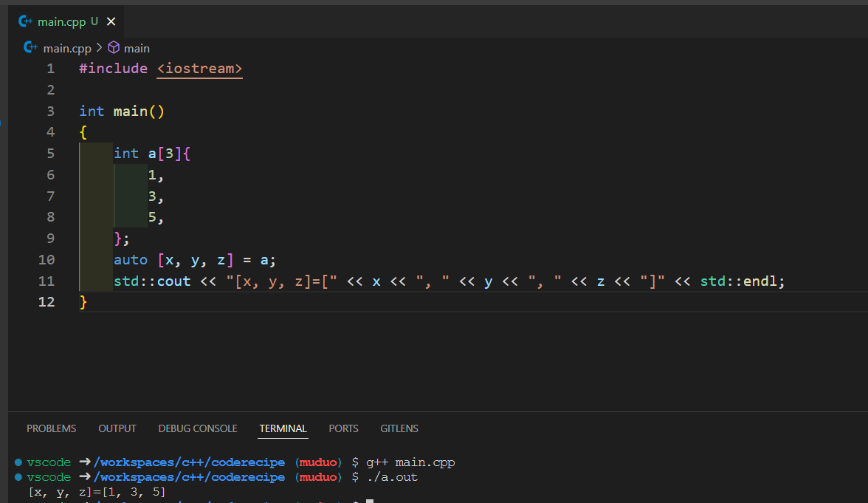Open the DEBUG CONSOLE tab
This screenshot has width=868, height=503.
[198, 428]
